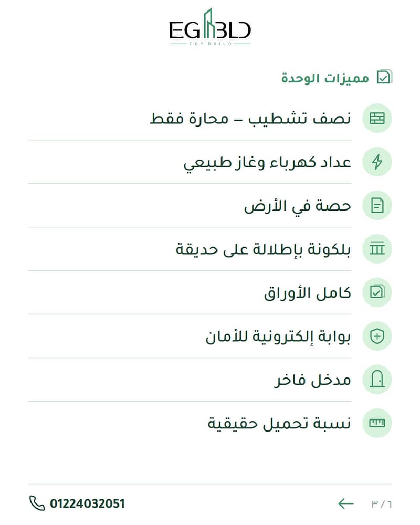Select بوابة إلكترونية للأمان text

click(278, 337)
